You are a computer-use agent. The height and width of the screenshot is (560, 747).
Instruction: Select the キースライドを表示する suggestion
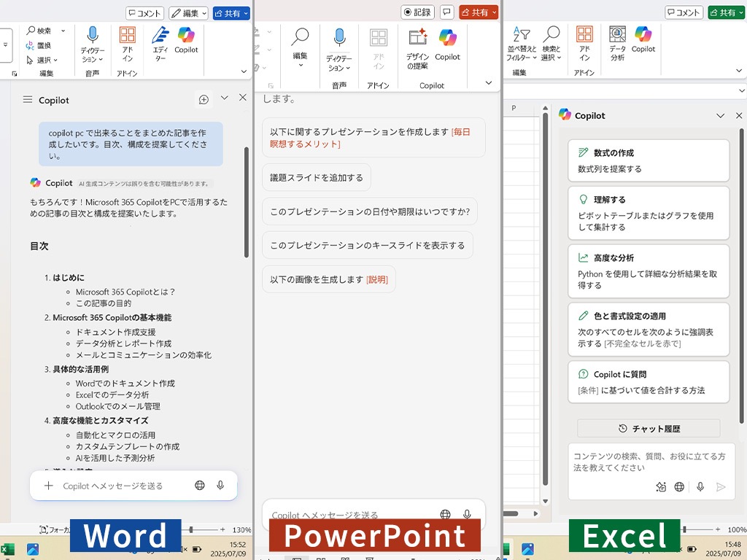click(368, 245)
